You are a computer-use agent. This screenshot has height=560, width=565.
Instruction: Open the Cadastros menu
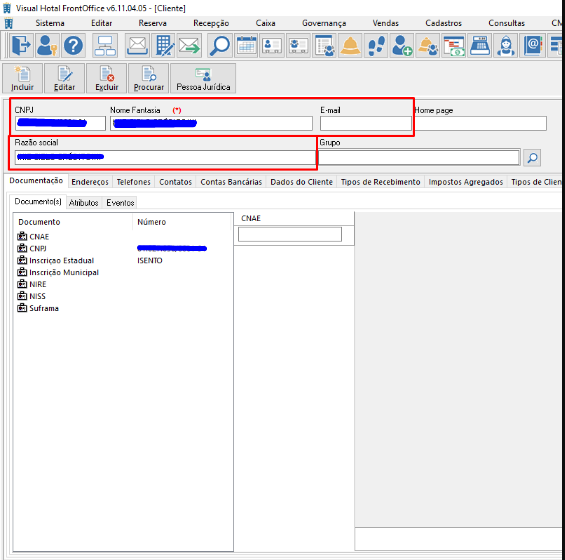[443, 23]
